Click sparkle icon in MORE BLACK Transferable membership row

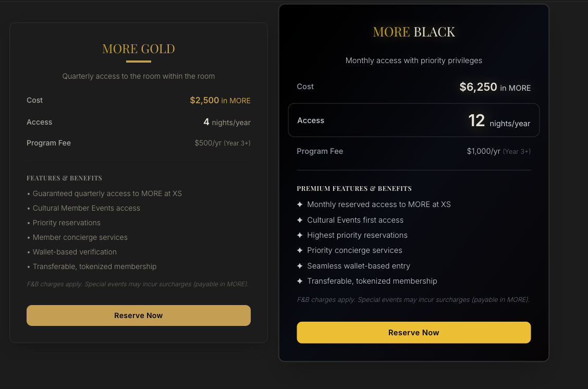point(300,281)
